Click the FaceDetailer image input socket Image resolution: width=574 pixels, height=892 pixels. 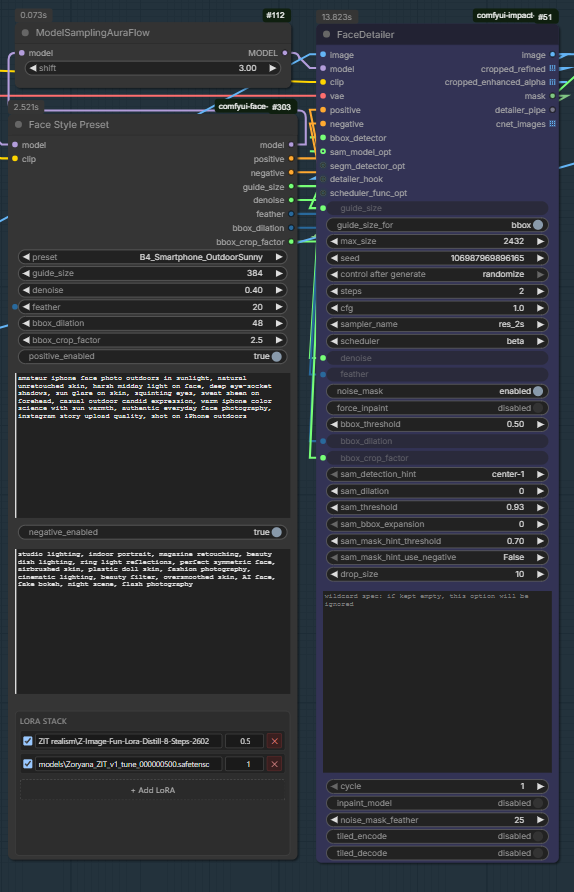[323, 55]
